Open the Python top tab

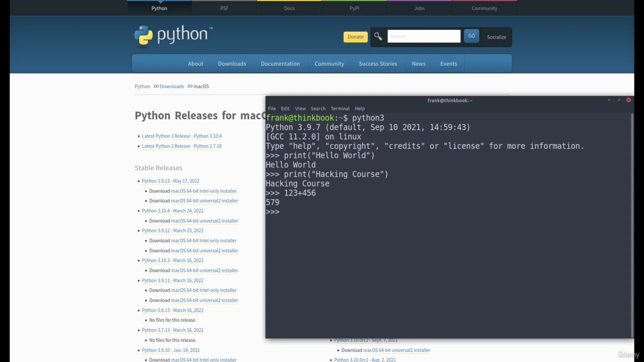159,8
